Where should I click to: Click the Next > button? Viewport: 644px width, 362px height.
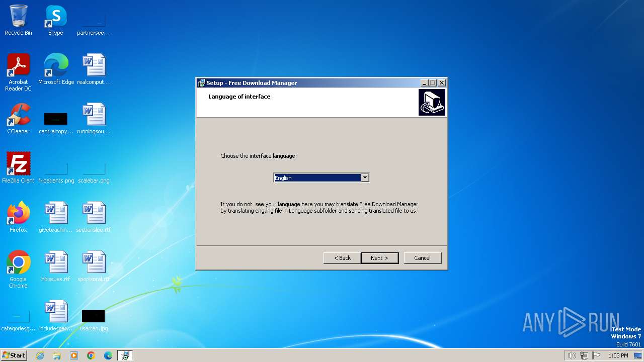pos(380,258)
